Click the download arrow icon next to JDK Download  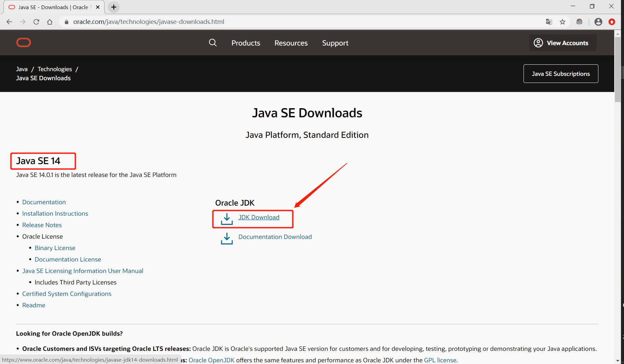pyautogui.click(x=227, y=219)
